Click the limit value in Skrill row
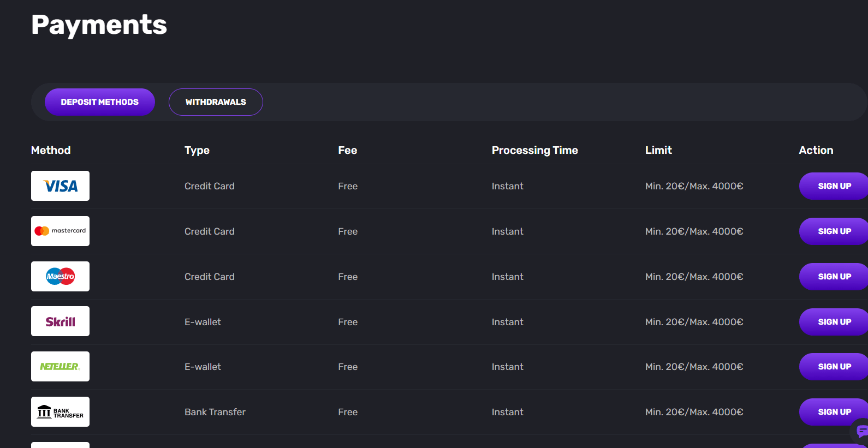 [694, 322]
